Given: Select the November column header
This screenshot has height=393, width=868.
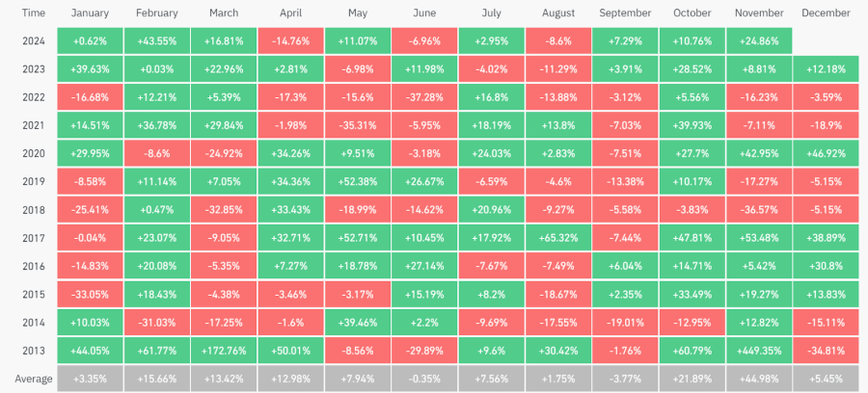Looking at the screenshot, I should click(759, 13).
